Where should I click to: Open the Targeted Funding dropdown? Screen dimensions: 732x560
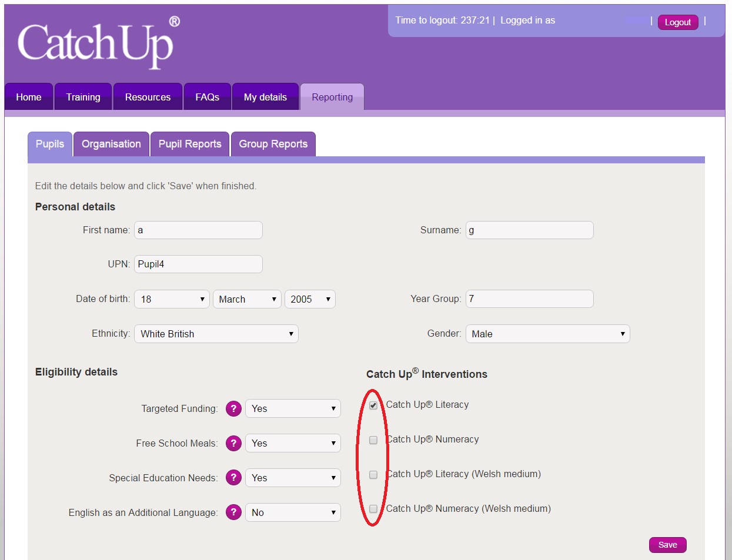tap(293, 408)
